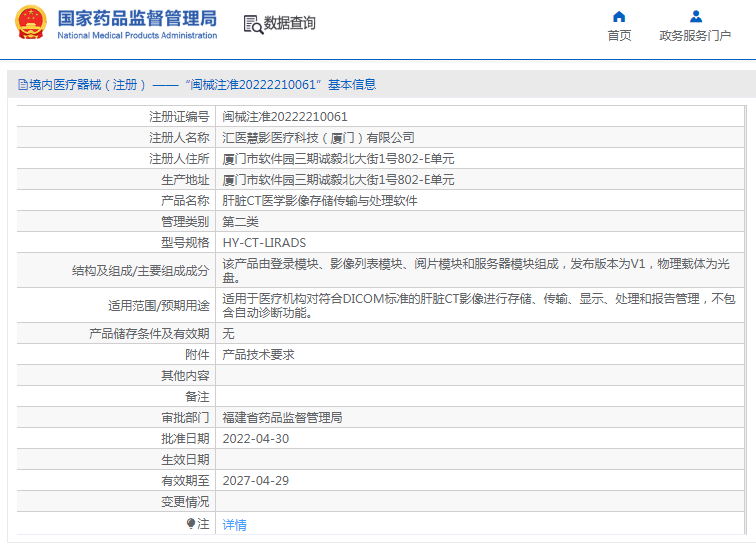756x544 pixels.
Task: Click the 无 storage condition value
Action: pos(228,334)
